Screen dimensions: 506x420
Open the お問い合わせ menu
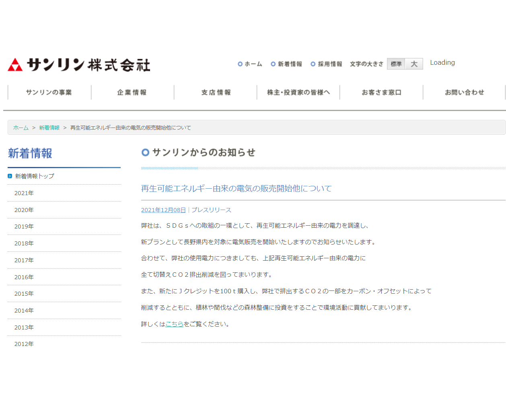click(x=464, y=92)
